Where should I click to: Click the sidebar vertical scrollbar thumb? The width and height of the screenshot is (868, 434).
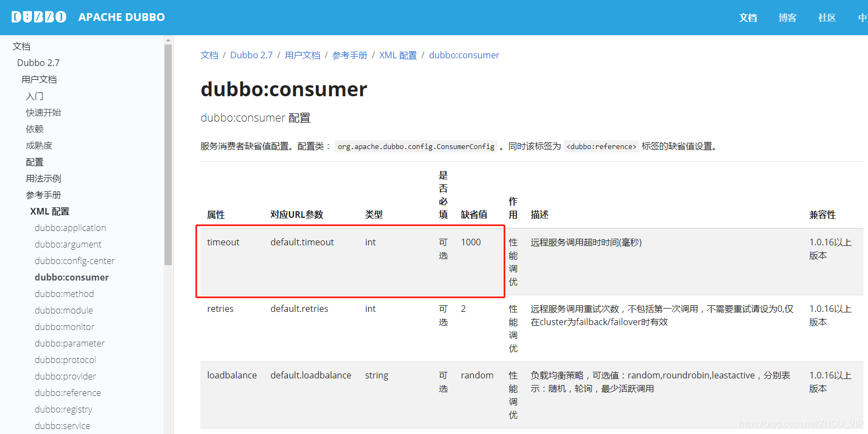pos(168,155)
